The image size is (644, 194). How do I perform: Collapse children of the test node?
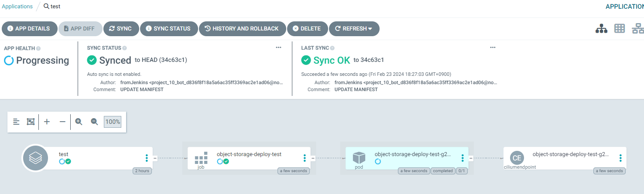pyautogui.click(x=155, y=158)
